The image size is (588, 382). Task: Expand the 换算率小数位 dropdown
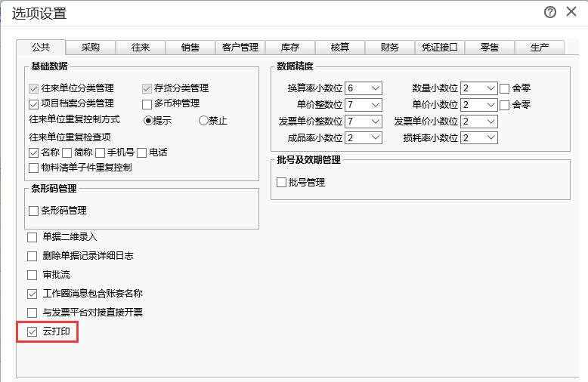375,88
